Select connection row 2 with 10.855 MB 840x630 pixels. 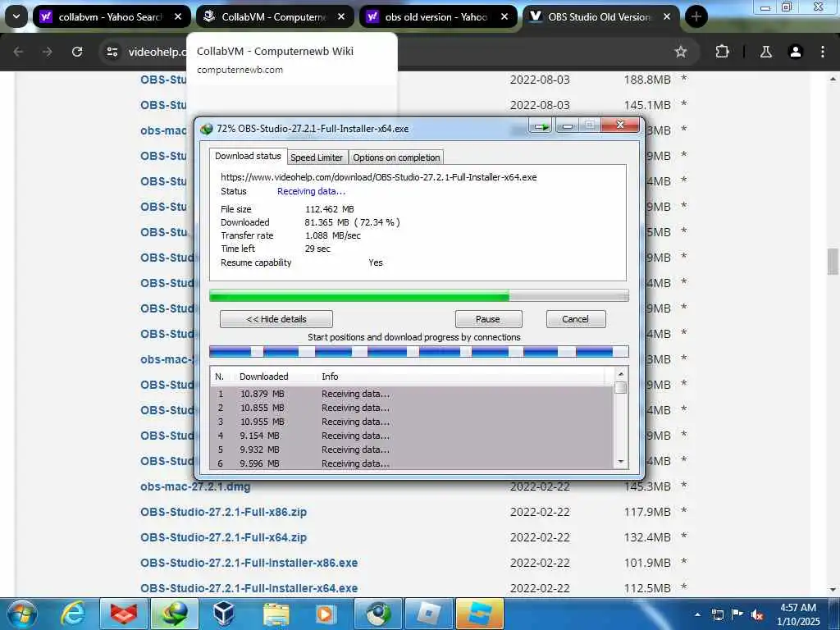coord(412,408)
